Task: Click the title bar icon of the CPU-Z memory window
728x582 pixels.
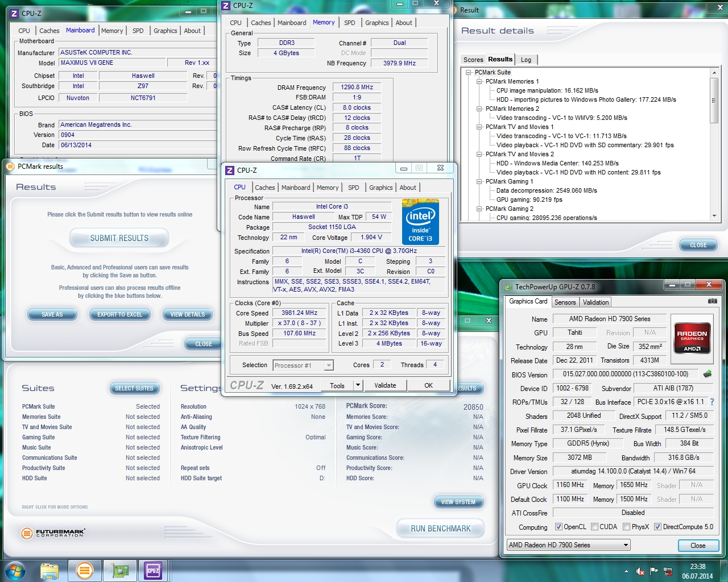Action: pos(226,5)
